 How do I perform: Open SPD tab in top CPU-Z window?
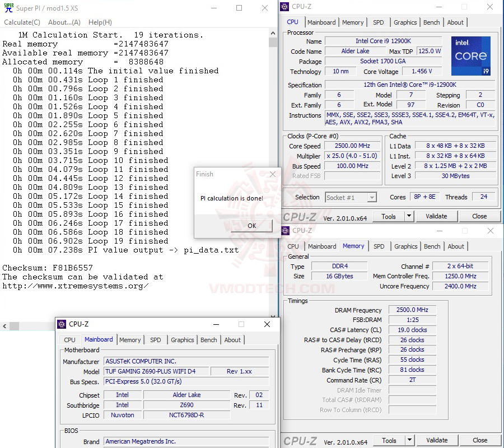(379, 22)
